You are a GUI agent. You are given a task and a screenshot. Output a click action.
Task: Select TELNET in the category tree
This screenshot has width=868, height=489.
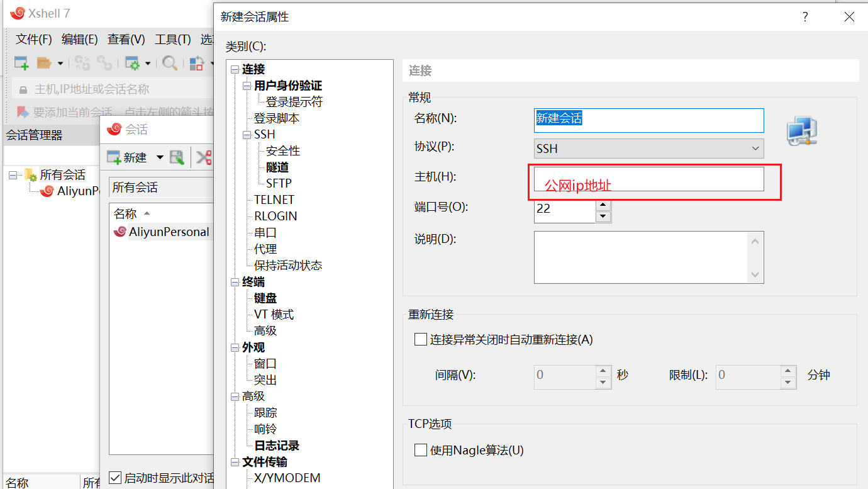(x=274, y=200)
